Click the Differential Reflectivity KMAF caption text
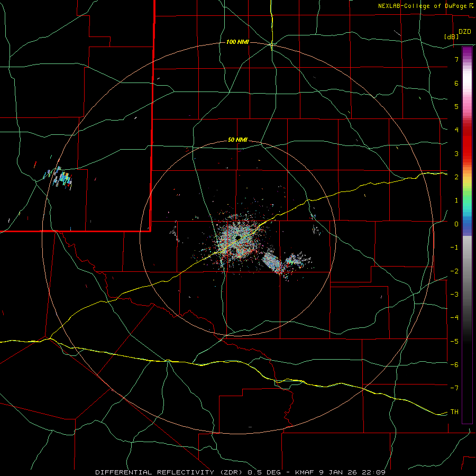Image resolution: width=476 pixels, height=476 pixels. [x=241, y=472]
